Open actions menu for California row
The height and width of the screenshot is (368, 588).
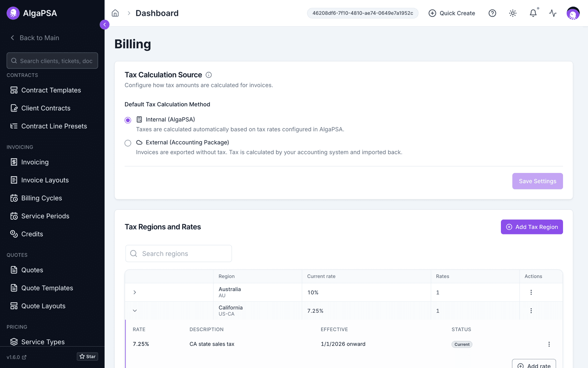point(531,311)
